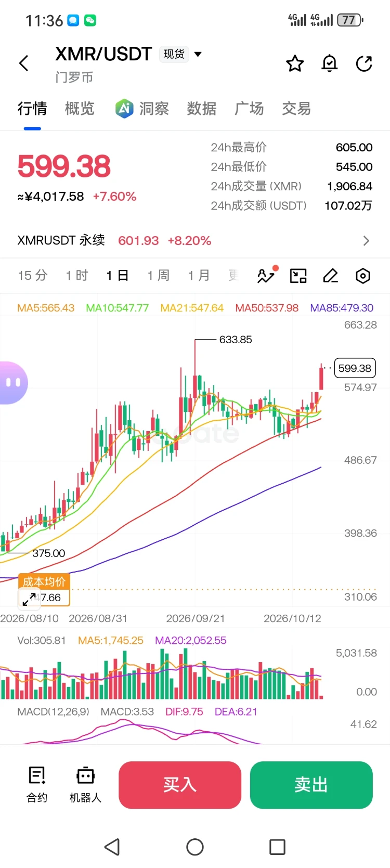Select 1 月 monthly timeframe

click(x=199, y=275)
